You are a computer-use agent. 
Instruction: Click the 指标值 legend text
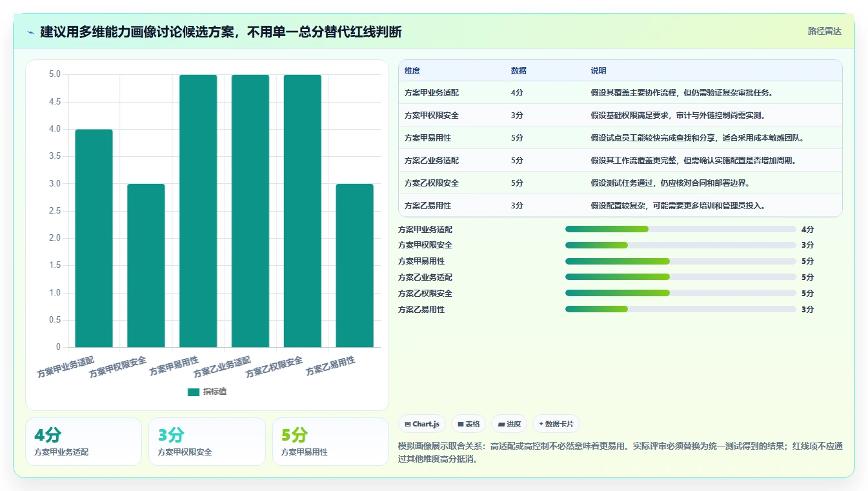pyautogui.click(x=215, y=392)
